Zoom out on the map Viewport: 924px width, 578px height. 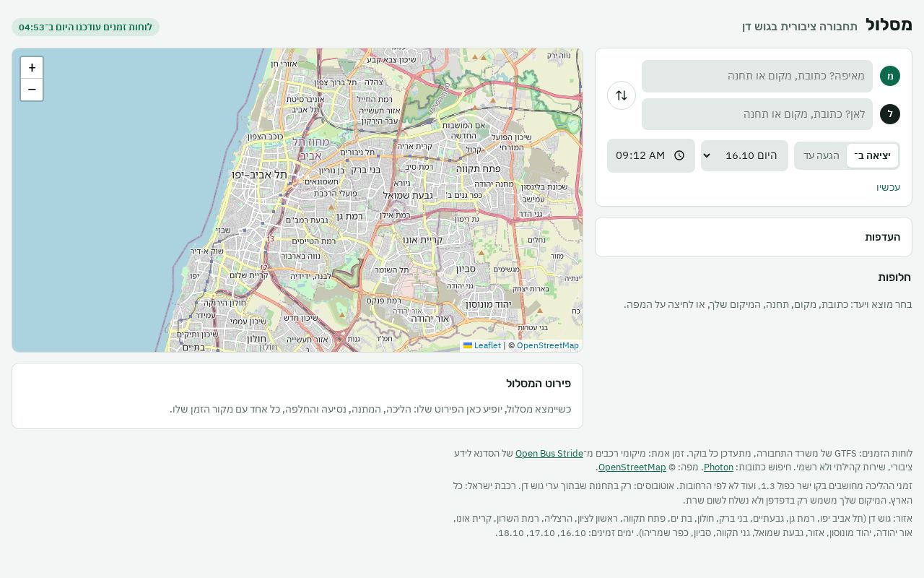32,90
